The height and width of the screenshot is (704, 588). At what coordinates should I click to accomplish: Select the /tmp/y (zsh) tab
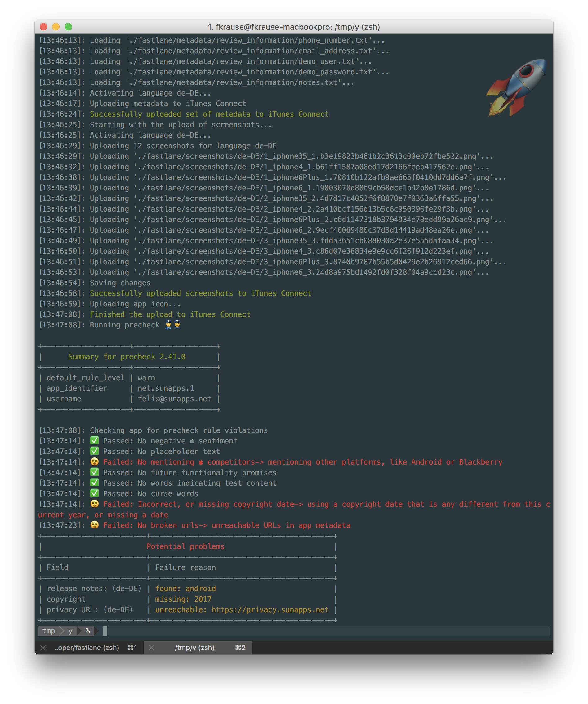[198, 647]
